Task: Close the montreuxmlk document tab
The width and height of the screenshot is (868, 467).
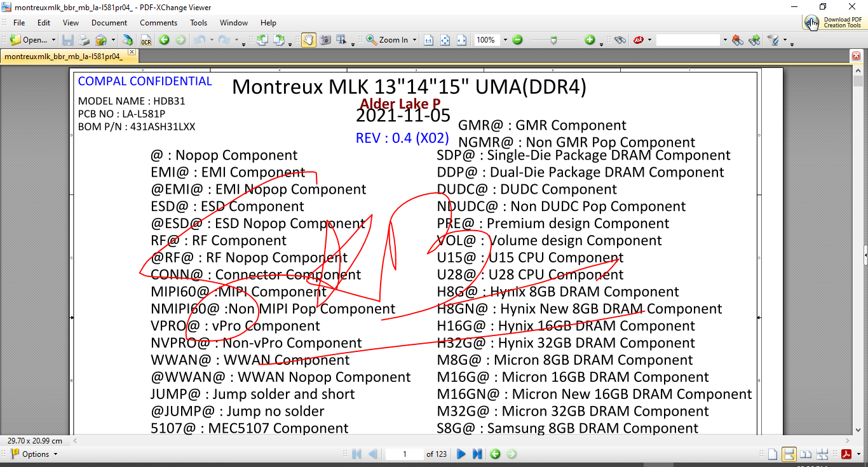Action: click(x=132, y=52)
